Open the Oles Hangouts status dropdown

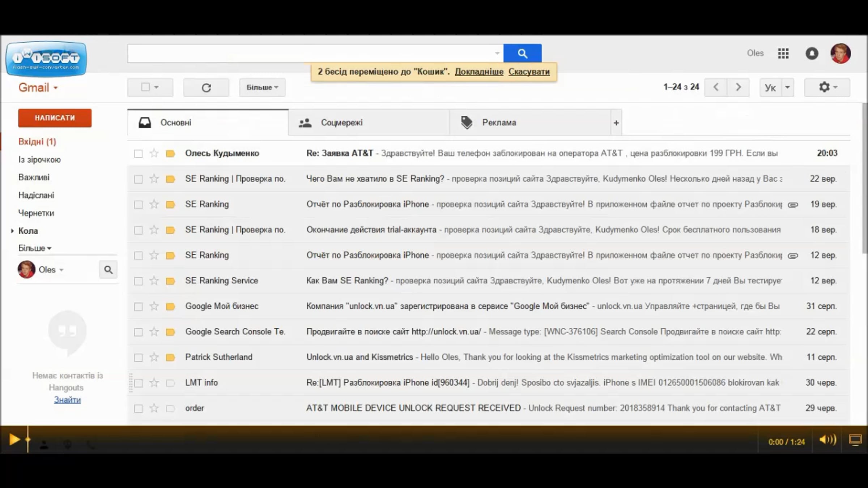(x=61, y=270)
